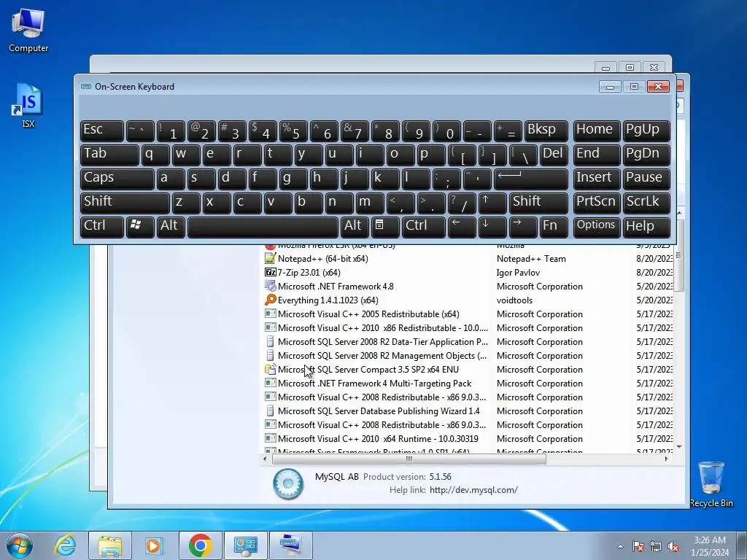Select Everything 1.4.1.1023 (x64) row
This screenshot has height=560, width=747.
(468, 300)
